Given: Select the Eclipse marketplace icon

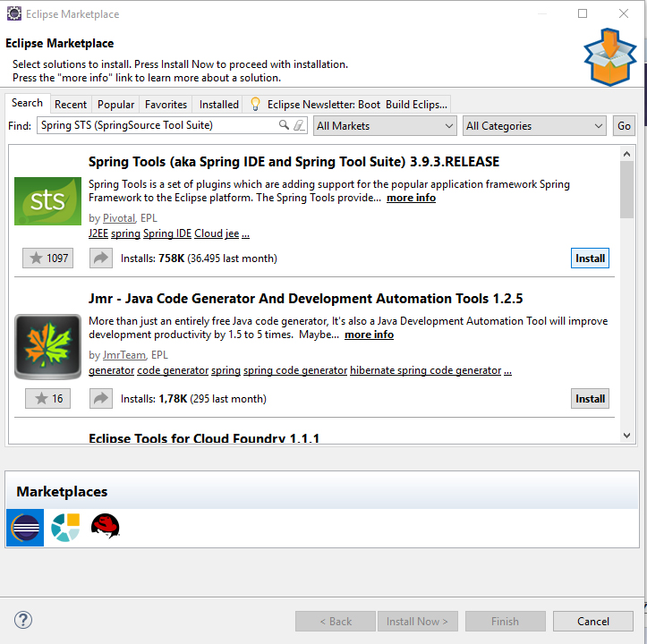Looking at the screenshot, I should (x=25, y=528).
